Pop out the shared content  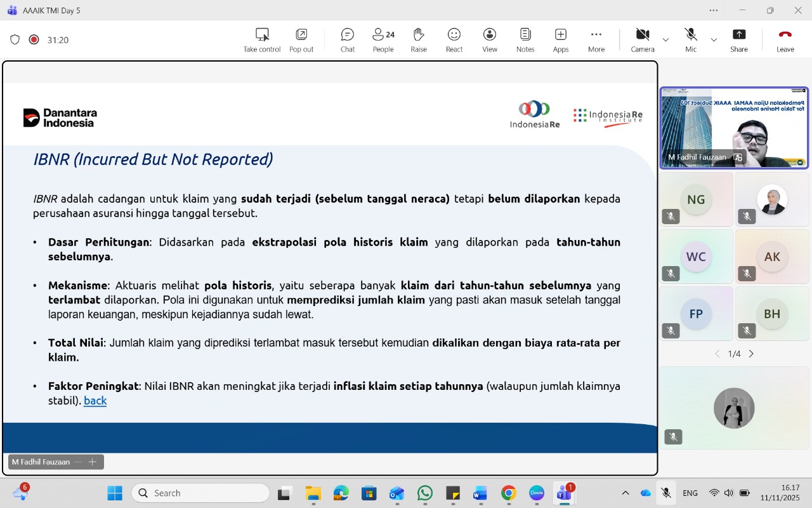[x=301, y=39]
